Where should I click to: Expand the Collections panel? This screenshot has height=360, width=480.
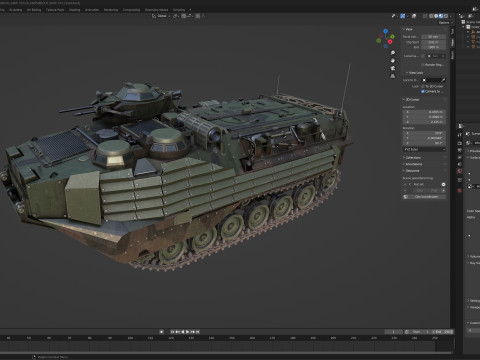pos(412,158)
